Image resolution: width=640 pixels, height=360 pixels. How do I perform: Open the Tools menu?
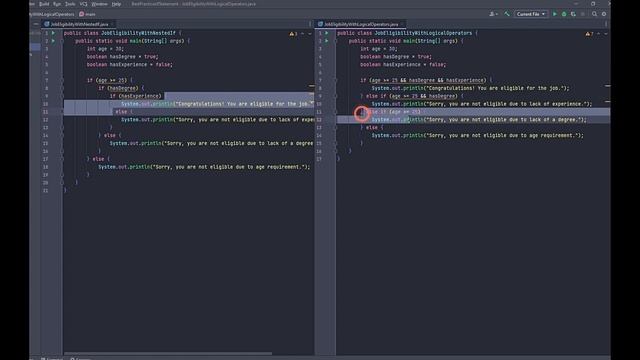click(x=70, y=4)
